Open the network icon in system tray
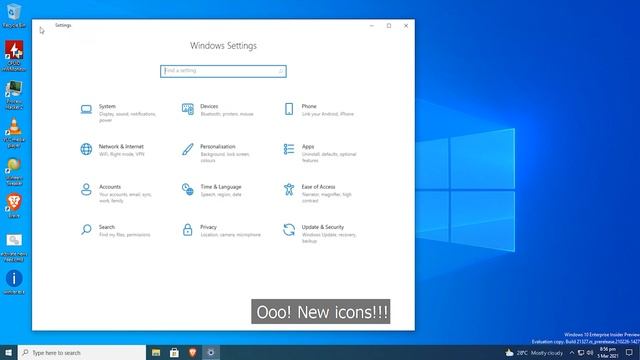 pyautogui.click(x=581, y=353)
